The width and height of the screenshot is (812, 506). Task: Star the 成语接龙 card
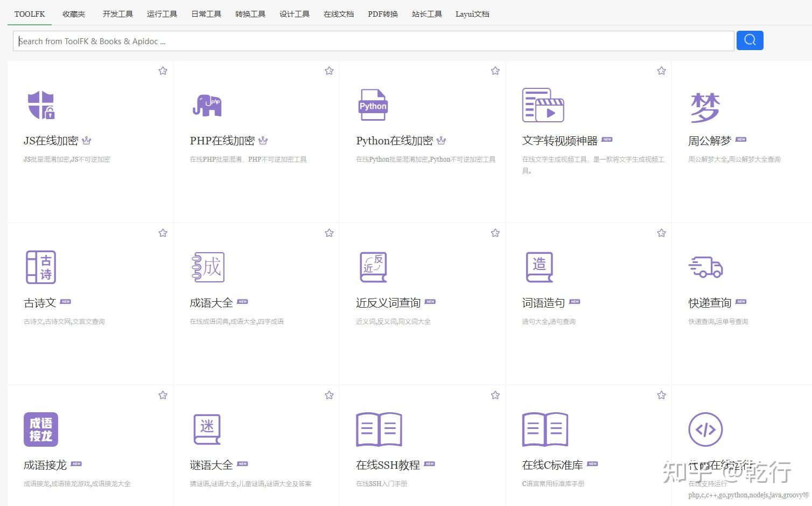(163, 395)
